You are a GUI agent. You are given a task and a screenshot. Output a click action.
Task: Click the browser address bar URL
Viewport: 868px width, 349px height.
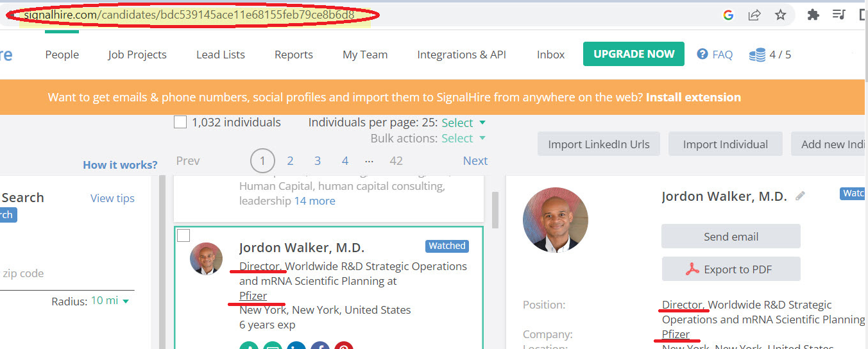(189, 14)
